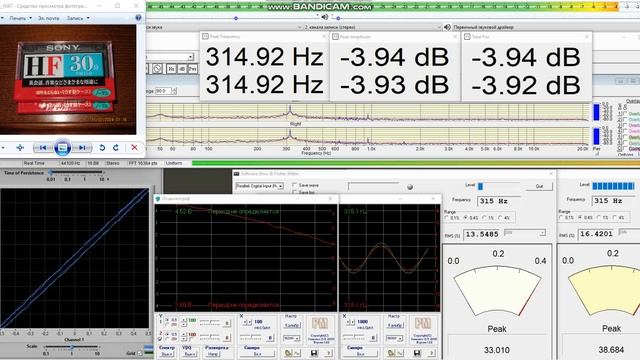Start slideshow in photo viewer
640x360 pixels.
[x=62, y=148]
